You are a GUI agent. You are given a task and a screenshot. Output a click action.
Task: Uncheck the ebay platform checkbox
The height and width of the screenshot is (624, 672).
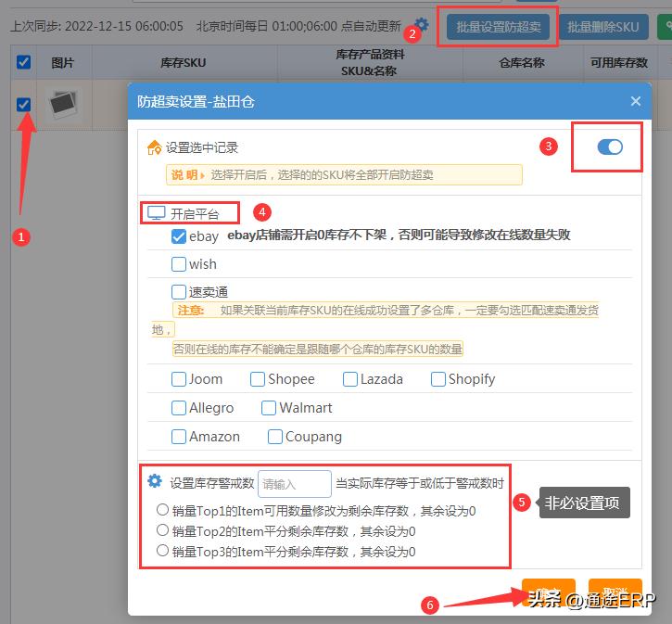(x=178, y=236)
